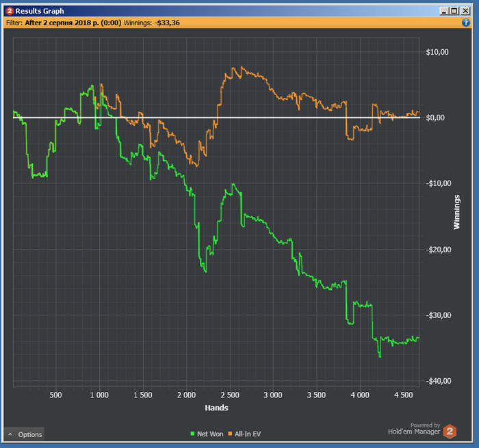Click the -$10,00 y-axis label
The height and width of the screenshot is (448, 479).
(439, 183)
